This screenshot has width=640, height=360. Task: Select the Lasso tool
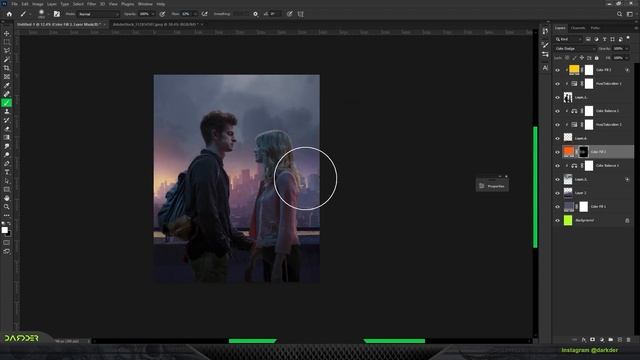click(x=7, y=51)
